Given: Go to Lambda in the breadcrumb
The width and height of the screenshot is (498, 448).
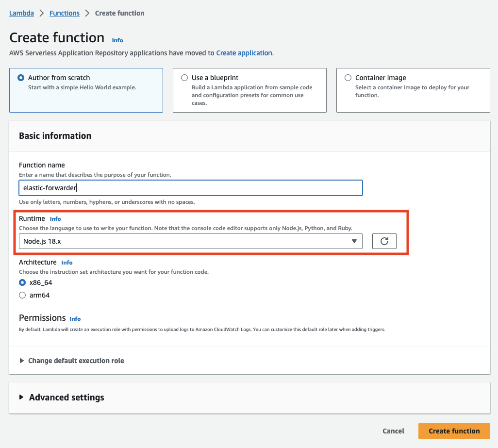Looking at the screenshot, I should click(x=21, y=13).
